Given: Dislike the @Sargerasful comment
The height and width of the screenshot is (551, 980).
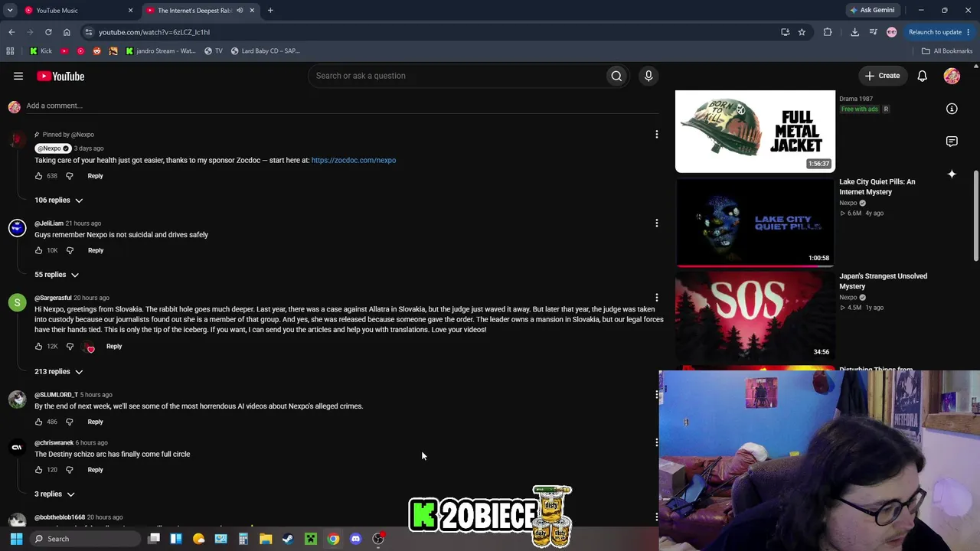Looking at the screenshot, I should pyautogui.click(x=70, y=347).
